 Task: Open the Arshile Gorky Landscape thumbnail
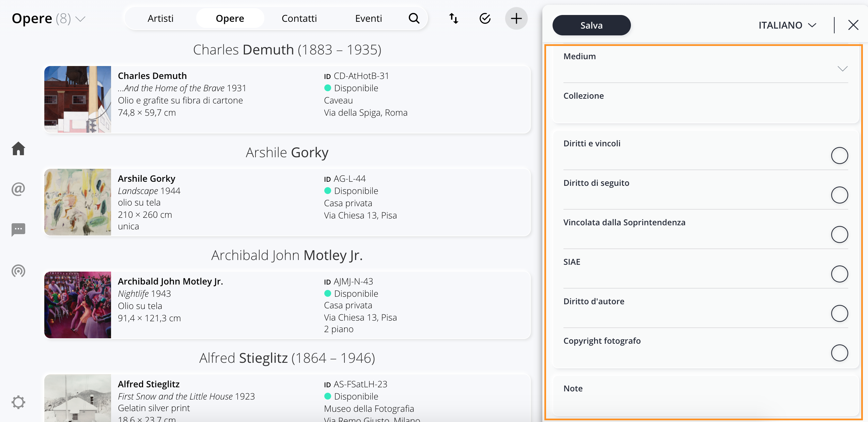(78, 202)
